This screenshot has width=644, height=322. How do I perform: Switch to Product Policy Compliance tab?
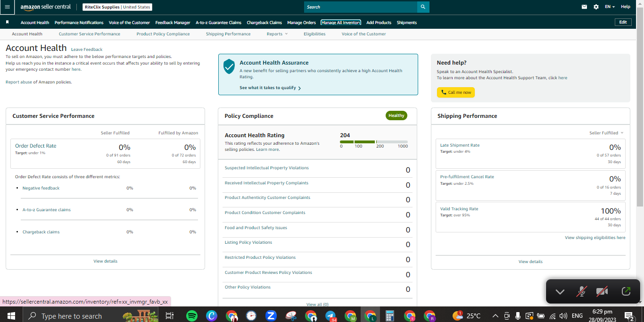(x=163, y=34)
